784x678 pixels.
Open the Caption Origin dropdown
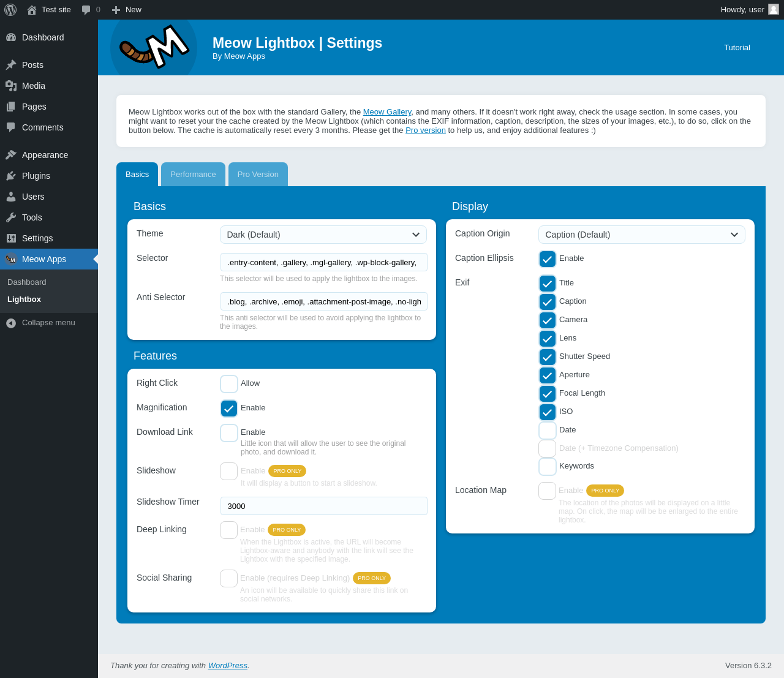pos(642,235)
